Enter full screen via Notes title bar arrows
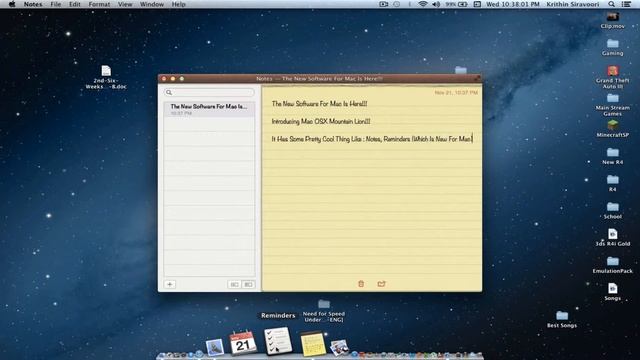Viewport: 640px width, 360px height. click(477, 78)
